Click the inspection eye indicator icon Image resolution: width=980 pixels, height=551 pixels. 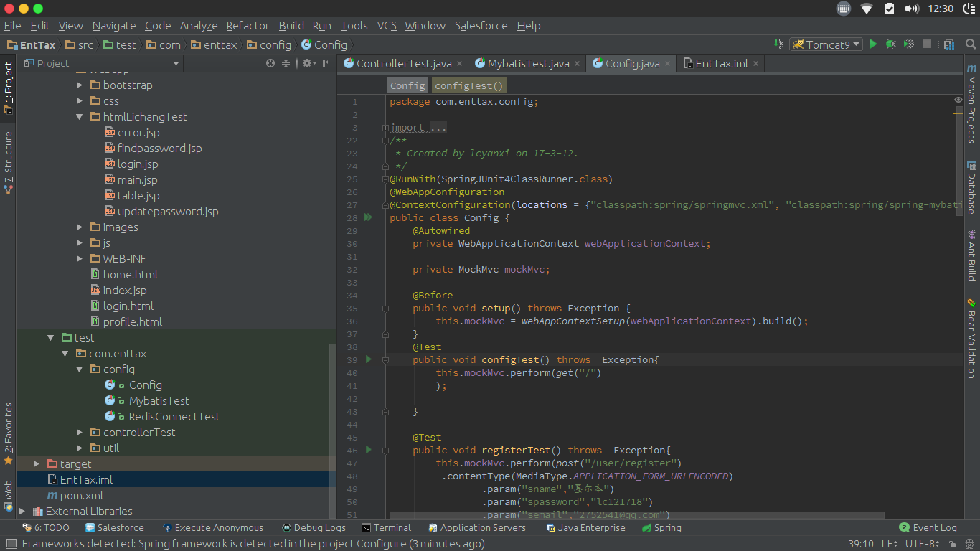958,100
